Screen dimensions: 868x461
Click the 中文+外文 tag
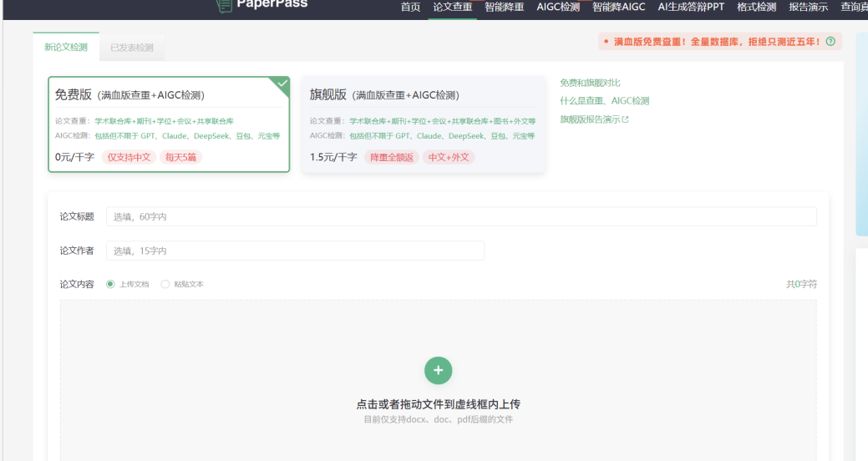[x=449, y=157]
